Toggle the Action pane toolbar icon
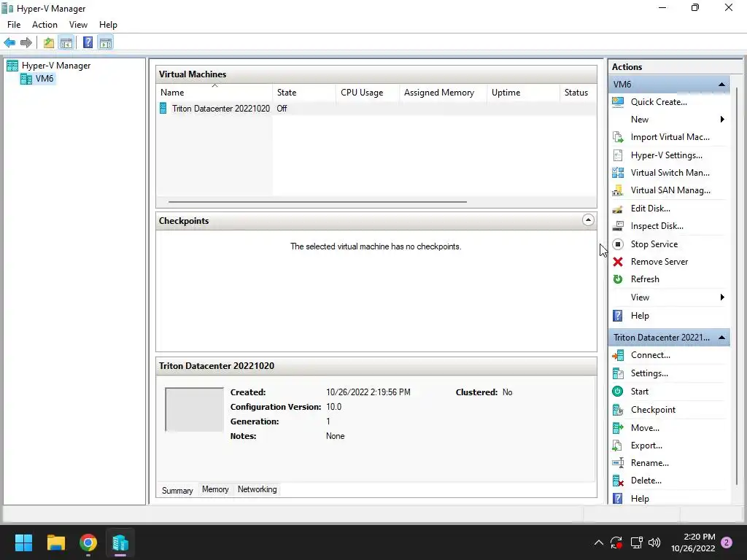 (106, 43)
